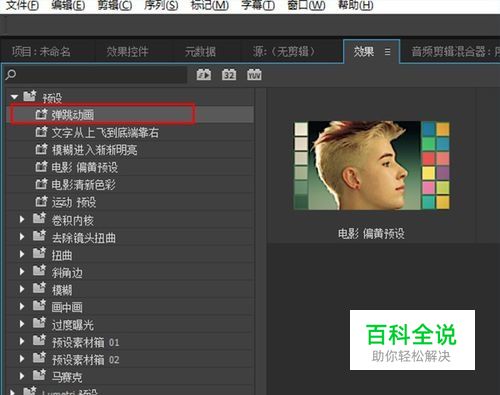500x395 pixels.
Task: Select the 马赛克 folder name
Action: click(x=67, y=377)
